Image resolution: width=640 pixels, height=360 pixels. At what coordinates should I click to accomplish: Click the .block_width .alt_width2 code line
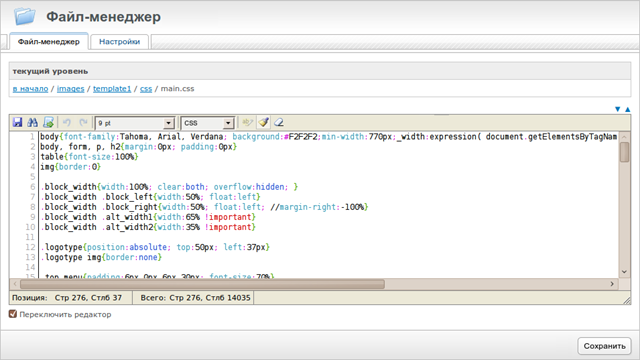(x=148, y=227)
